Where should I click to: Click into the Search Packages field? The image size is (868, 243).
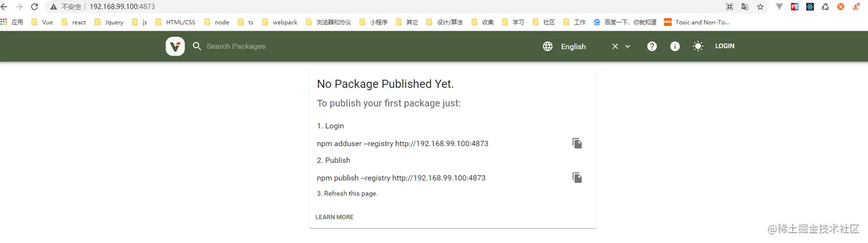[236, 46]
